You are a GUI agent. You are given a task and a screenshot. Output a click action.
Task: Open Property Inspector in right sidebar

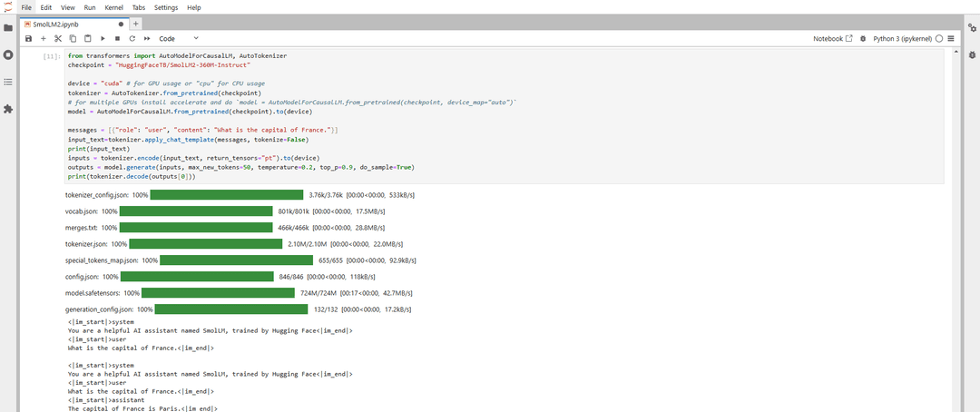click(x=972, y=27)
